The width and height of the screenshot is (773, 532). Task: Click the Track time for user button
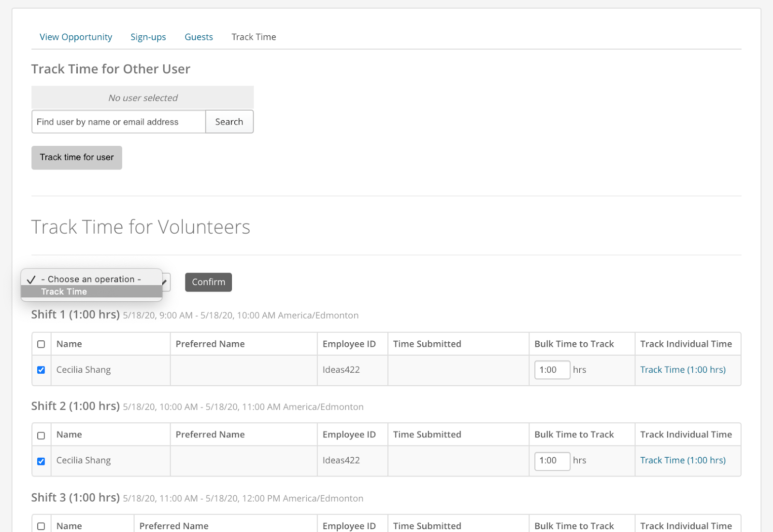(77, 157)
